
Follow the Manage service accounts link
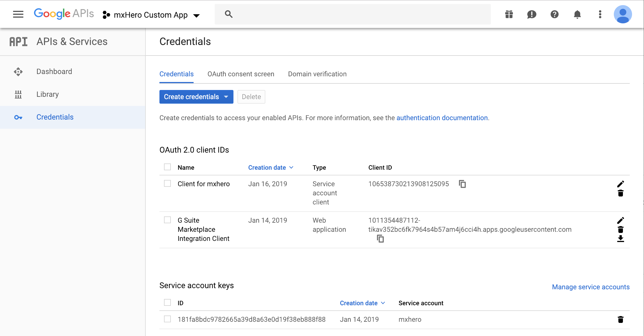pyautogui.click(x=591, y=287)
